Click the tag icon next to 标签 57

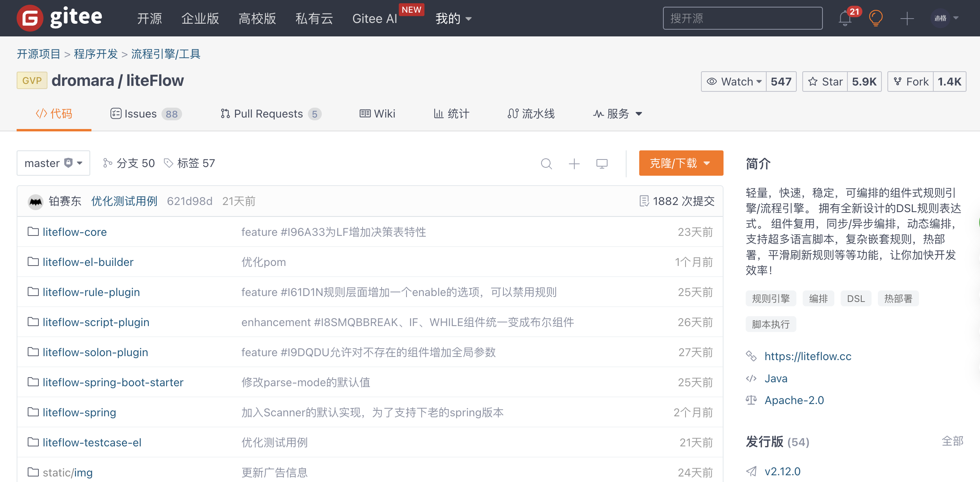(x=169, y=163)
